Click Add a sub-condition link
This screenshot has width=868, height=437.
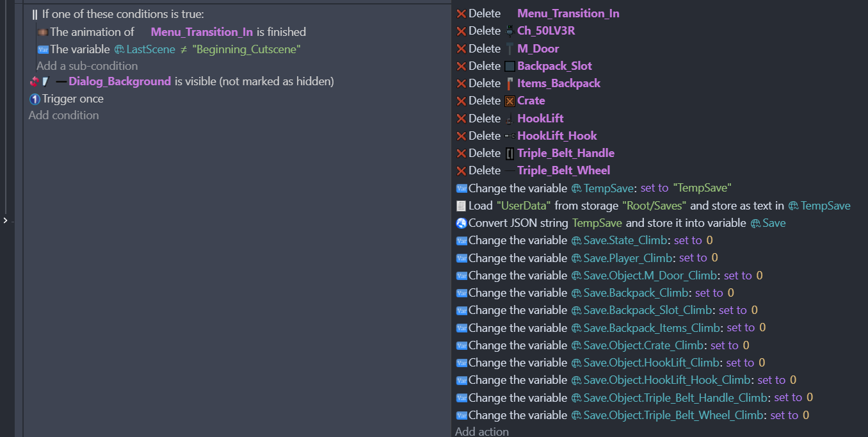pos(87,66)
